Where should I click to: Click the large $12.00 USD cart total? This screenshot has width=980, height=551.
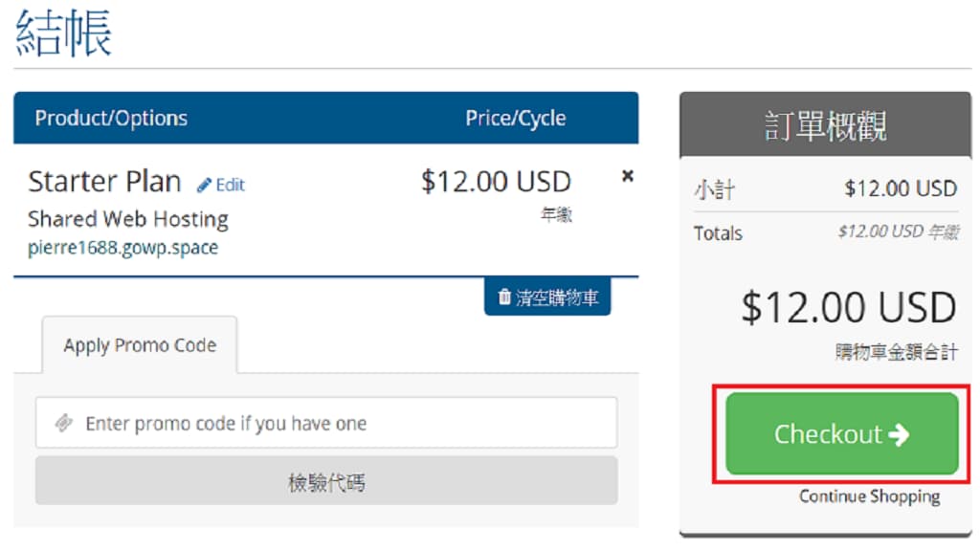pos(848,308)
